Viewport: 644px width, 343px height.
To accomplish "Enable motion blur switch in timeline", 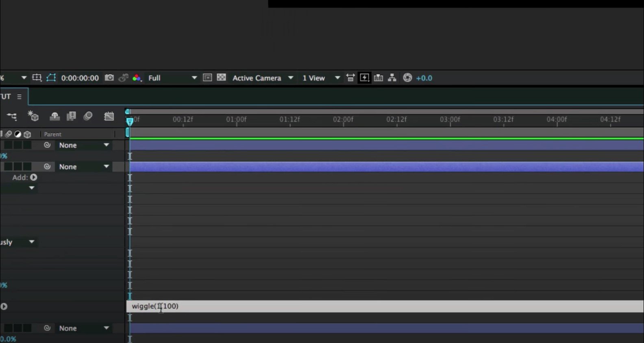I will [x=88, y=116].
